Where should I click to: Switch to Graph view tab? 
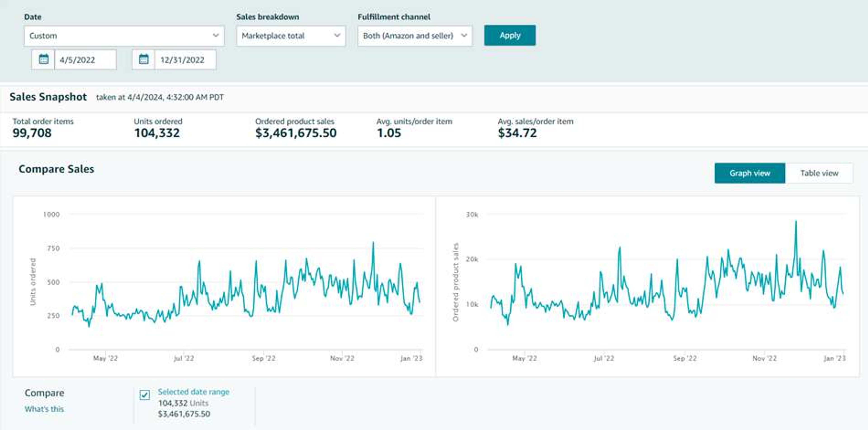(x=750, y=173)
